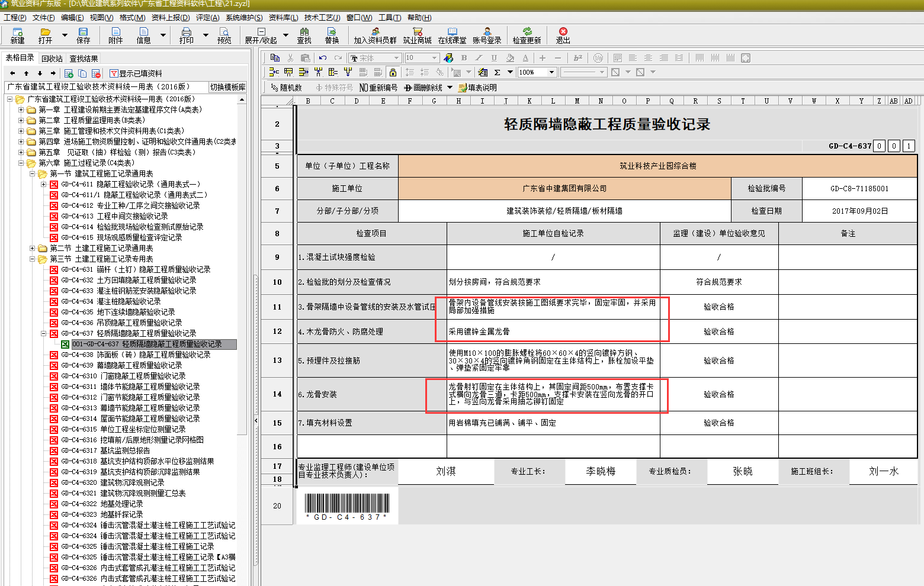
Task: Toggle 画删除线 strikethrough option
Action: click(x=423, y=88)
